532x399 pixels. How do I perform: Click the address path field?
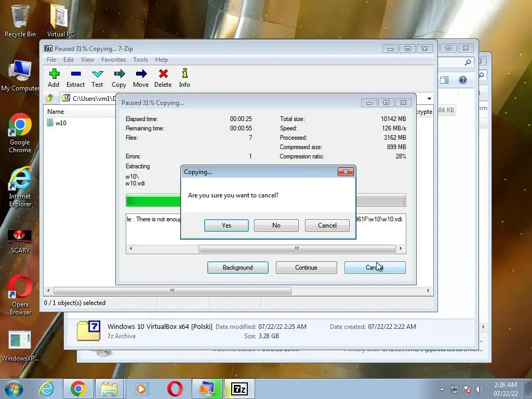(88, 98)
